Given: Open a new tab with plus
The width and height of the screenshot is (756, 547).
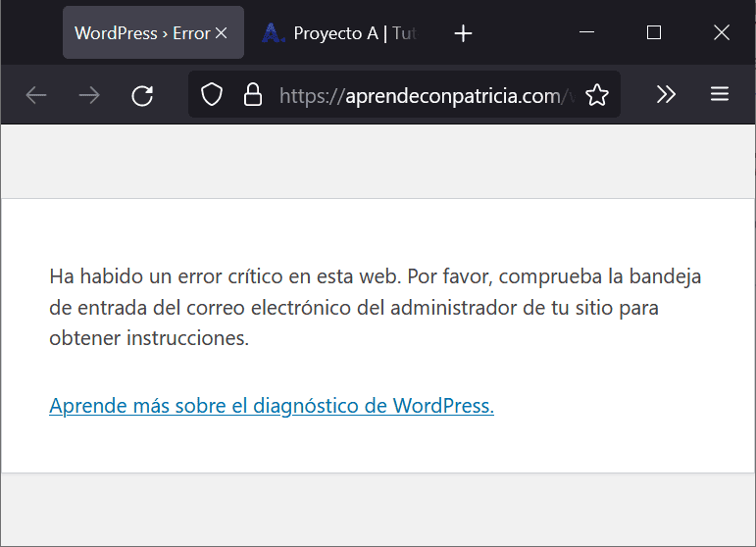Looking at the screenshot, I should pyautogui.click(x=463, y=33).
